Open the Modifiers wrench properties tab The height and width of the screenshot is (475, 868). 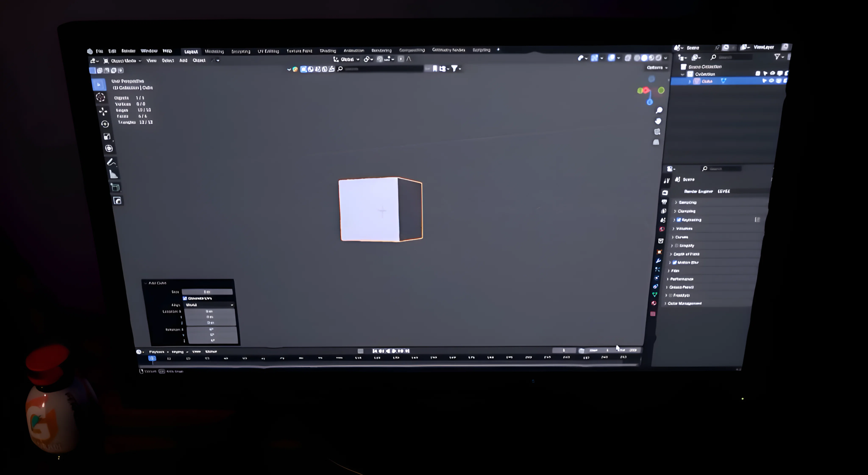point(658,261)
